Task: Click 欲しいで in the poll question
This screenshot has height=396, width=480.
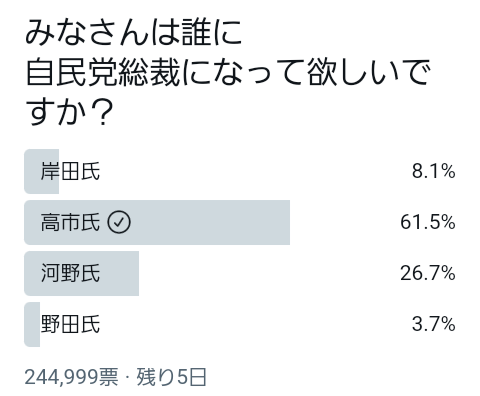Action: tap(368, 72)
